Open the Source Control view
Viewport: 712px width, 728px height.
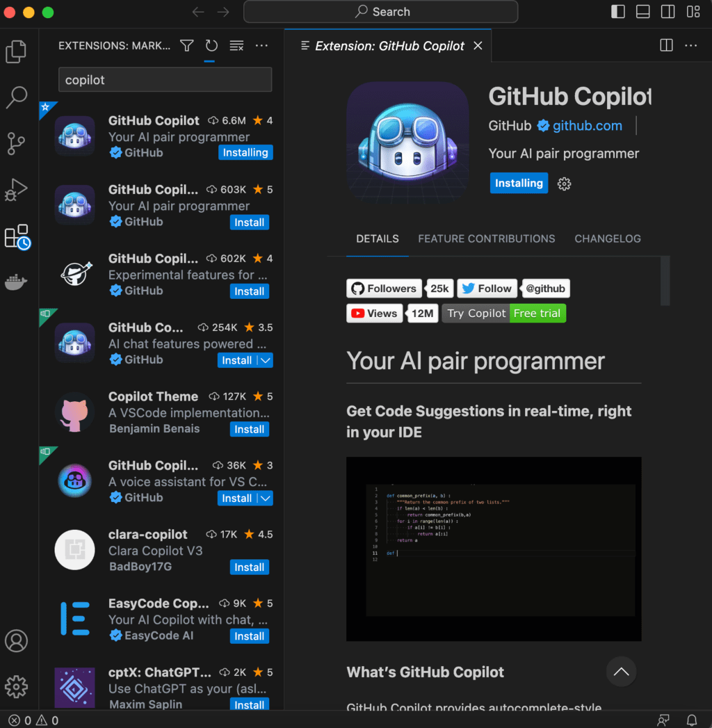(17, 143)
